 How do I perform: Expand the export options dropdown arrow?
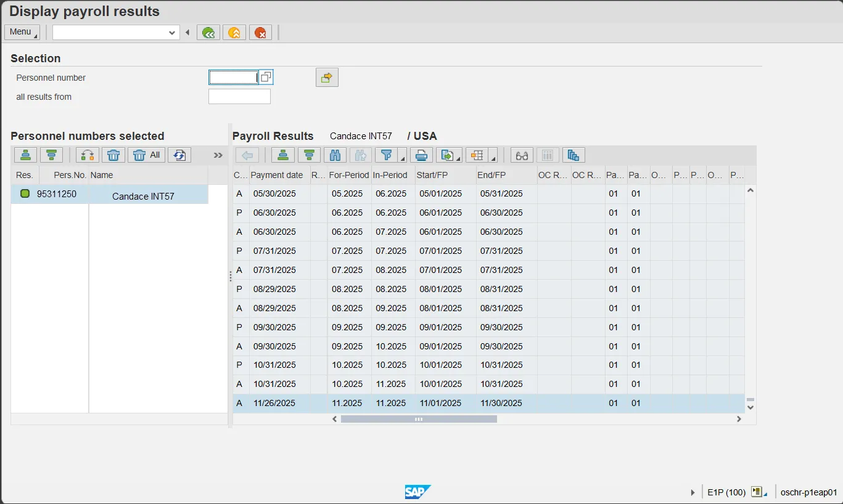tap(458, 156)
